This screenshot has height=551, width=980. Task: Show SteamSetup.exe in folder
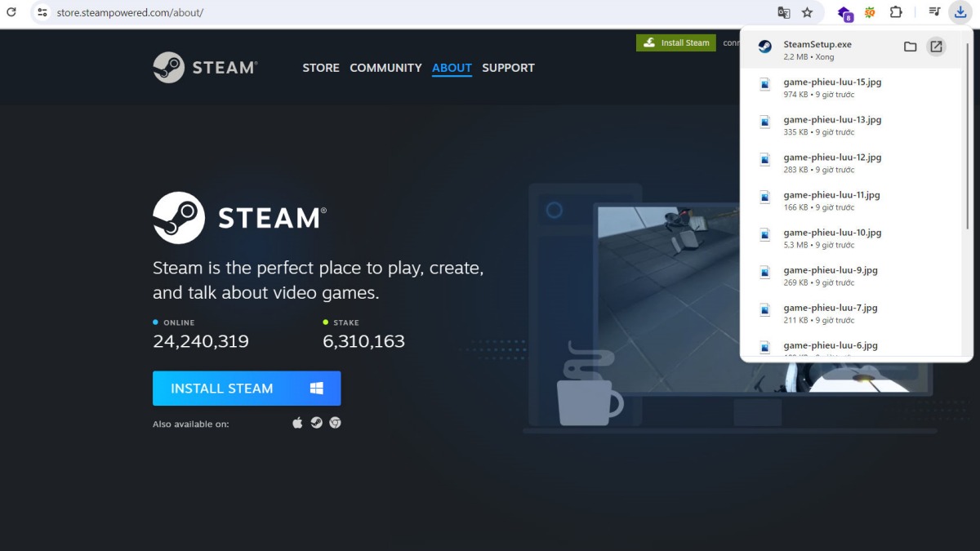[911, 47]
